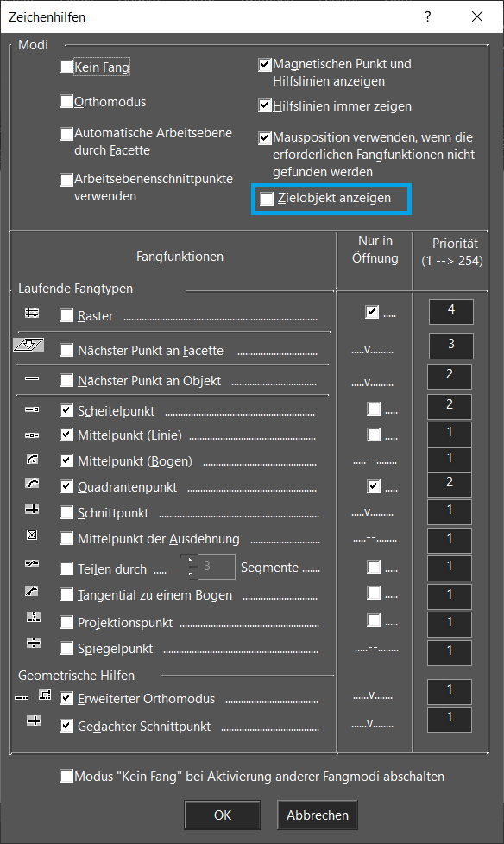Uncheck Nur in Öffnung for Raster
Screen dimensions: 504x844
coord(372,312)
